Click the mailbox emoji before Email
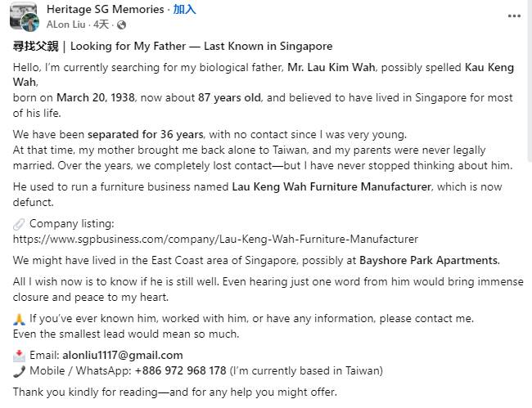The width and height of the screenshot is (532, 408). pos(19,356)
